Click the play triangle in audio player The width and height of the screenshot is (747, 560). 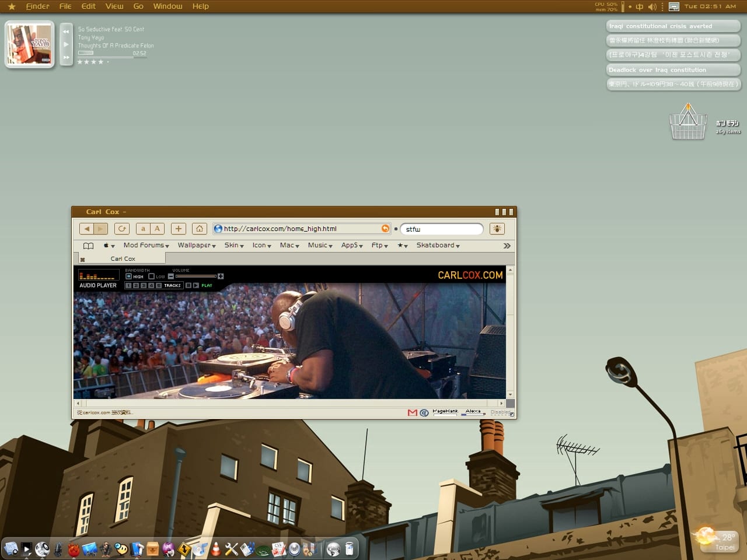[x=196, y=285]
